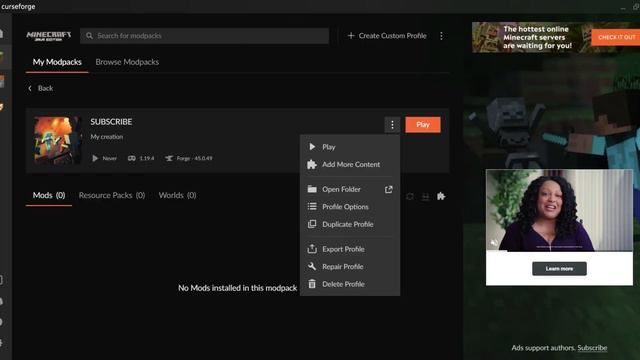Image resolution: width=640 pixels, height=360 pixels.
Task: Open the three-dot menu beside Create Custom Profile
Action: point(441,36)
